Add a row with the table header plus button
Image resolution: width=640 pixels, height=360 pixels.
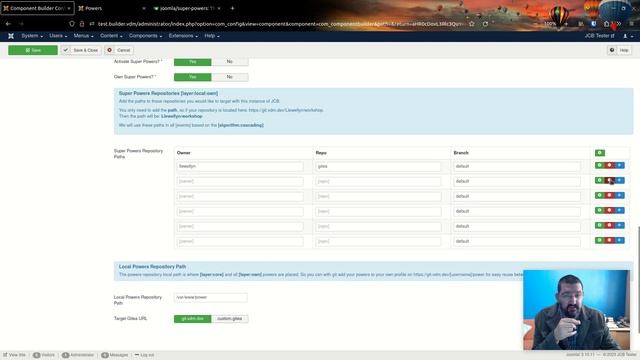pos(600,153)
